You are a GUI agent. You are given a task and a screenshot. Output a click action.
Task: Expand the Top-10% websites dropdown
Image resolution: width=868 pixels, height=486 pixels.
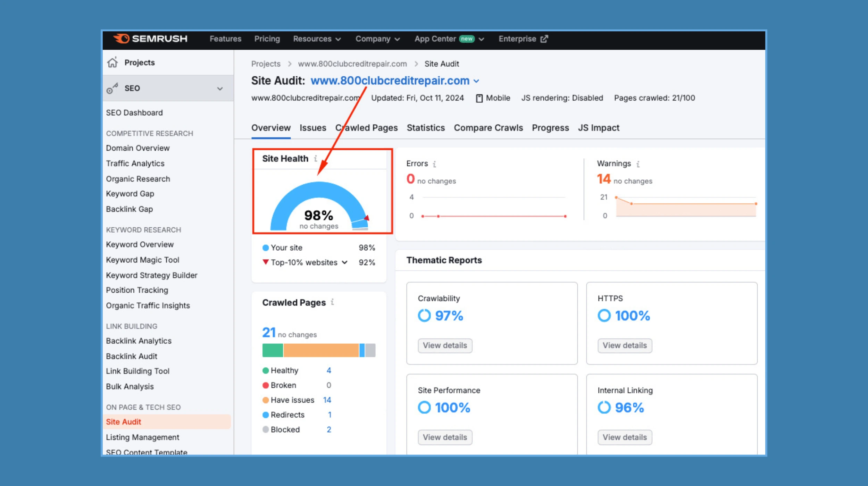344,262
